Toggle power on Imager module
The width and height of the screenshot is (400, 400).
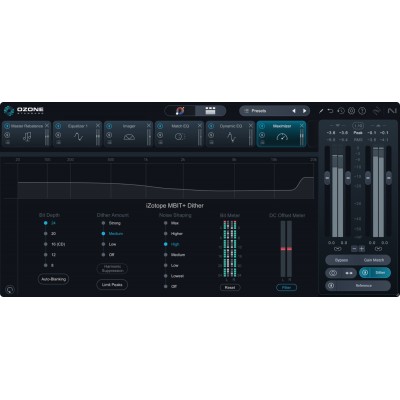109,126
